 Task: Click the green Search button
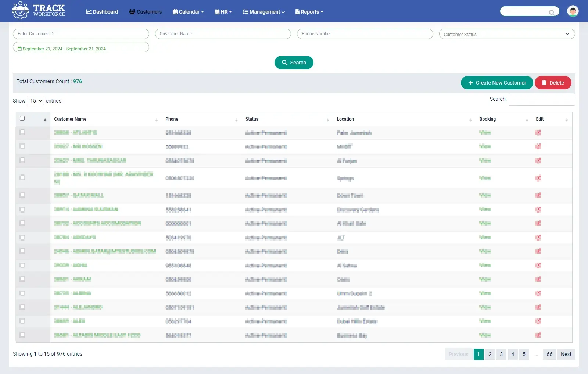[294, 63]
